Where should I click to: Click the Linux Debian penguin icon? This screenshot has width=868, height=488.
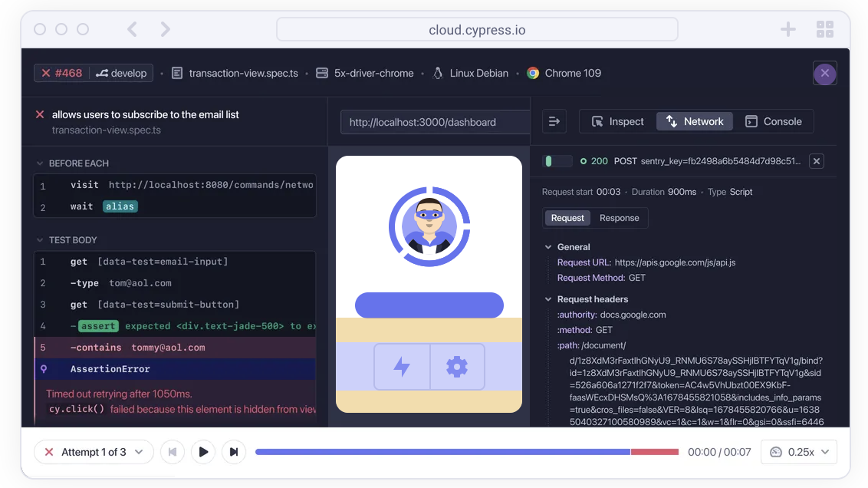[x=438, y=73]
